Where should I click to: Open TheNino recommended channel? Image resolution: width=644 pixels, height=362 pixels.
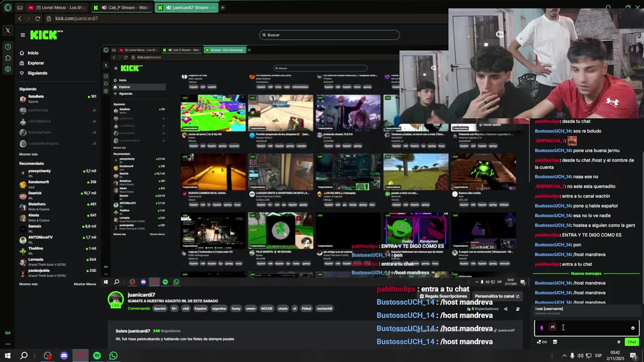[58, 250]
